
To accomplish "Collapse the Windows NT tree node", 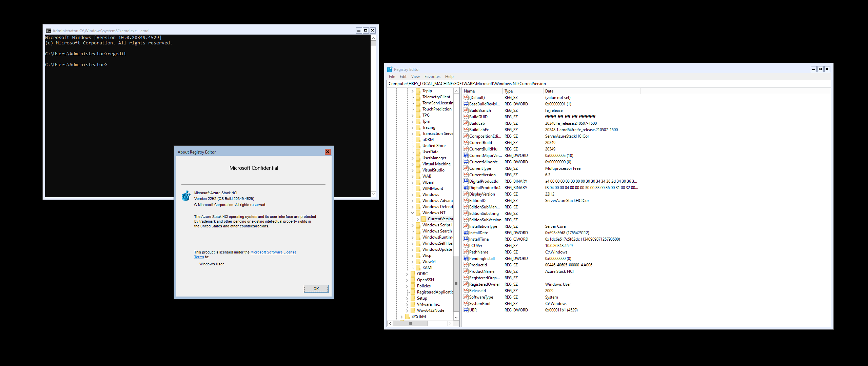I will click(x=413, y=213).
